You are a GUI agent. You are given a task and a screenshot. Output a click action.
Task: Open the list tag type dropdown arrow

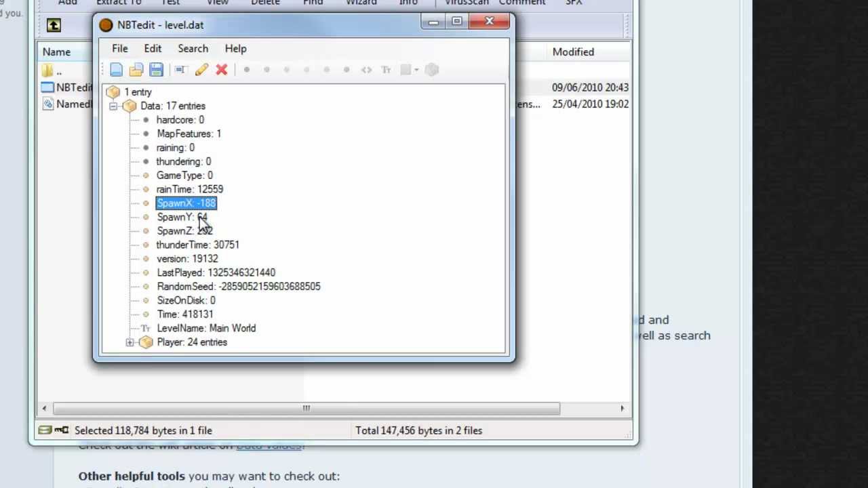pos(416,70)
